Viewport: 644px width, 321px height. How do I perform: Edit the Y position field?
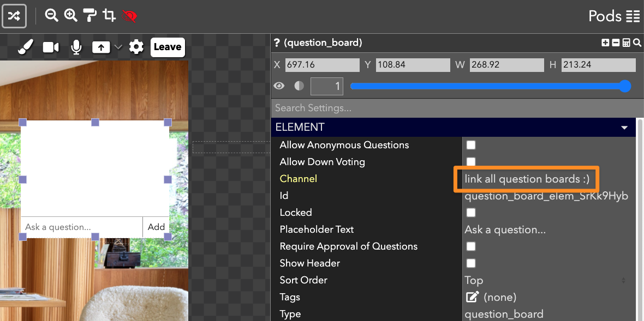(413, 65)
